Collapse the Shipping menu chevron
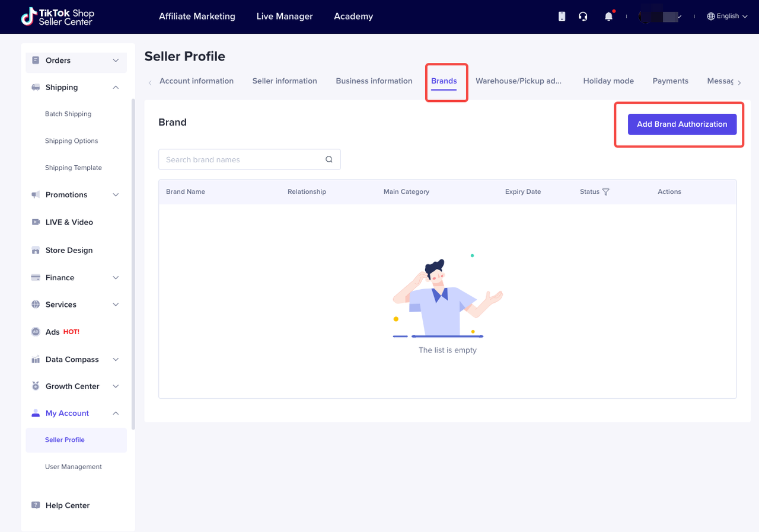Image resolution: width=759 pixels, height=532 pixels. (x=116, y=88)
